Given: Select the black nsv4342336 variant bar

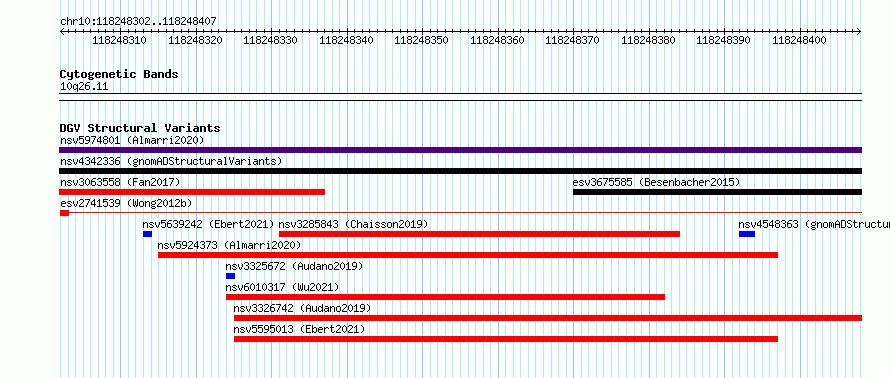Looking at the screenshot, I should 460,171.
